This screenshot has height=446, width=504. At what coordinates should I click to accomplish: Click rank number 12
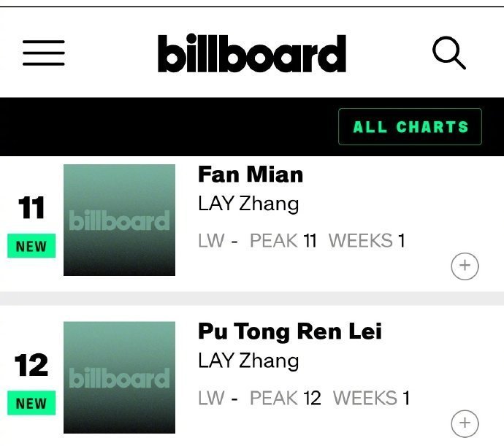tap(31, 365)
